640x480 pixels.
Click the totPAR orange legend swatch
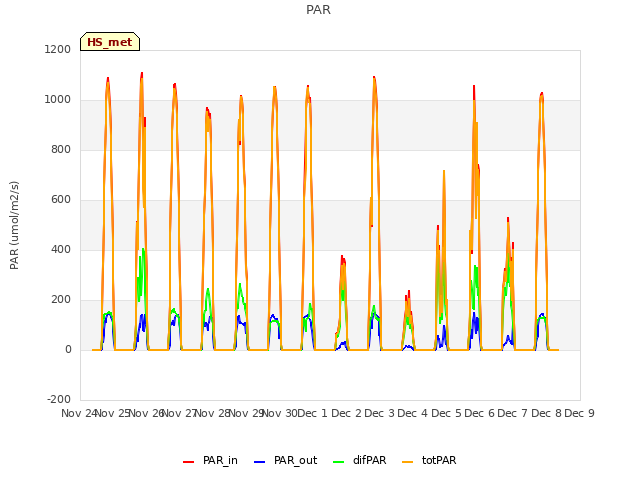pyautogui.click(x=407, y=462)
